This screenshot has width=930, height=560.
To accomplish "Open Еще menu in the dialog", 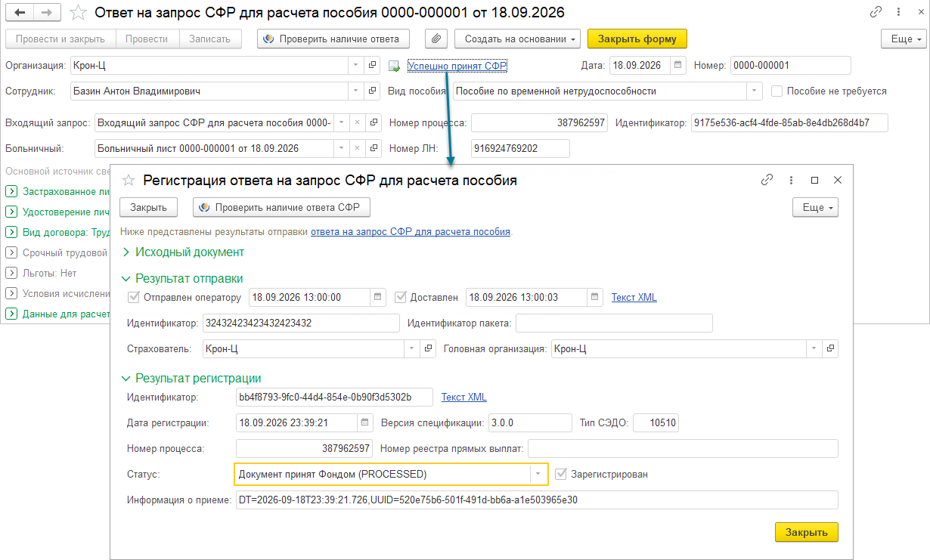I will (x=815, y=207).
